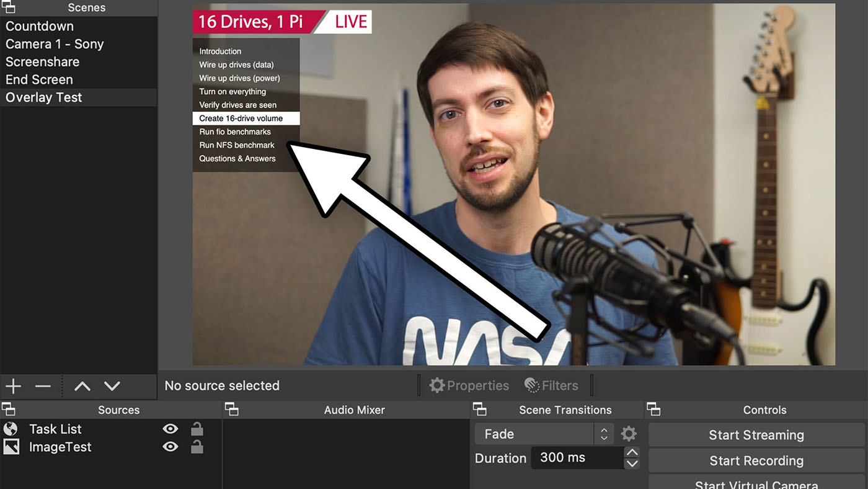Image resolution: width=868 pixels, height=489 pixels.
Task: Click "Run NFS benchmark" overlay item
Action: (237, 145)
